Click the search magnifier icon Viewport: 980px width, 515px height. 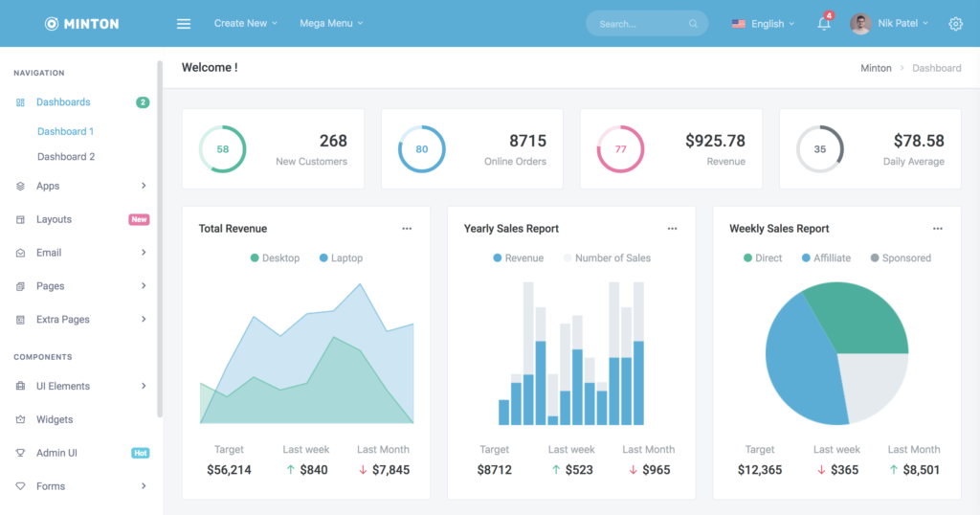coord(693,24)
